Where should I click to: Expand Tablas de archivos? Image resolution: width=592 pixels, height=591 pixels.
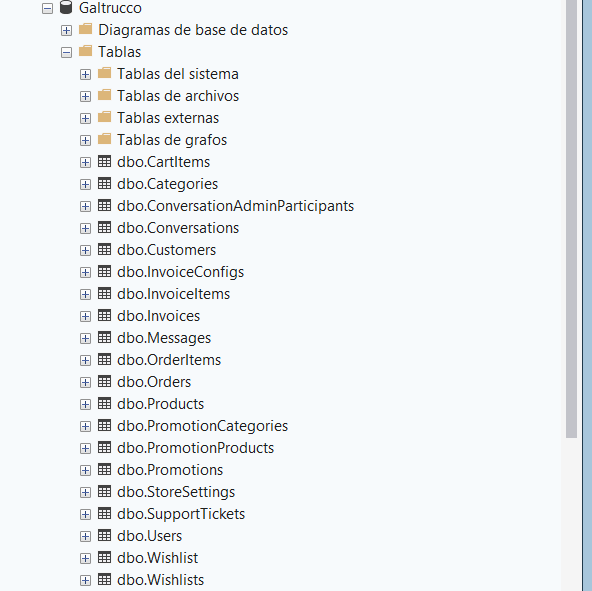coord(85,96)
